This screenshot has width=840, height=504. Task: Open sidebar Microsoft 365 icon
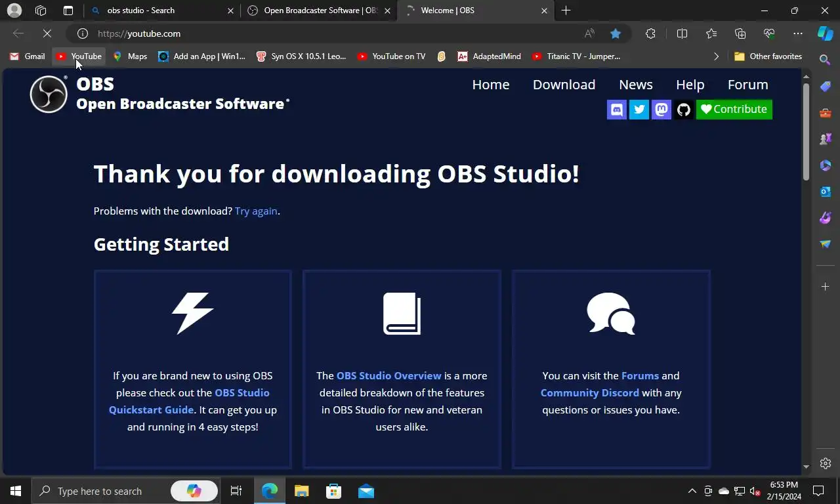[x=826, y=165]
